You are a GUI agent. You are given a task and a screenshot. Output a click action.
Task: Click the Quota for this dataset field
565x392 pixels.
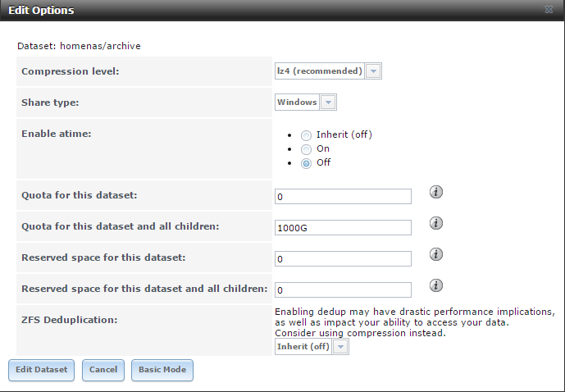coord(343,197)
